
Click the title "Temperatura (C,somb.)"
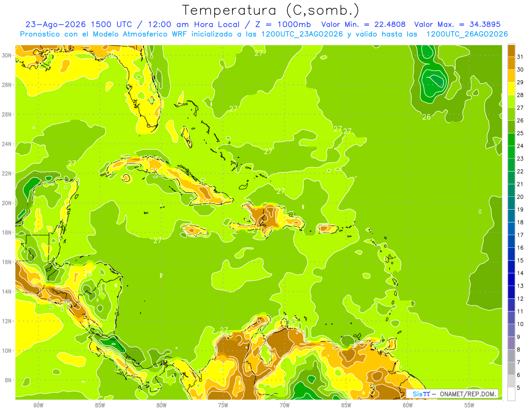270,10
